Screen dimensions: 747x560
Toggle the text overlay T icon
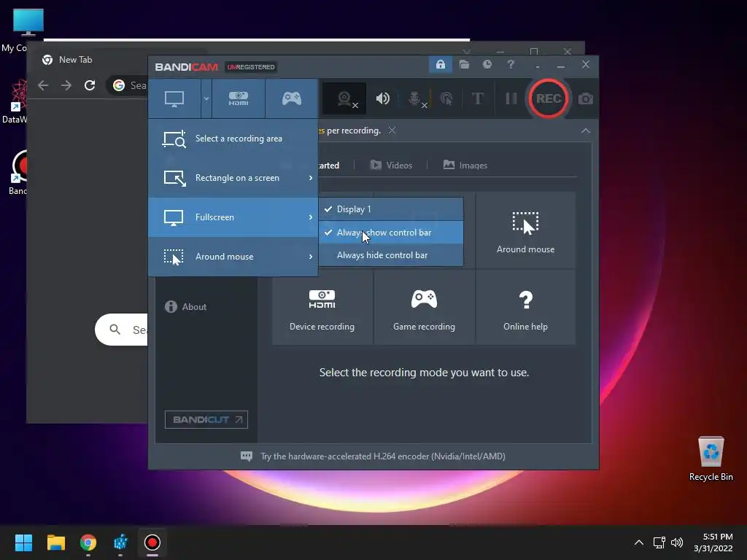tap(477, 98)
